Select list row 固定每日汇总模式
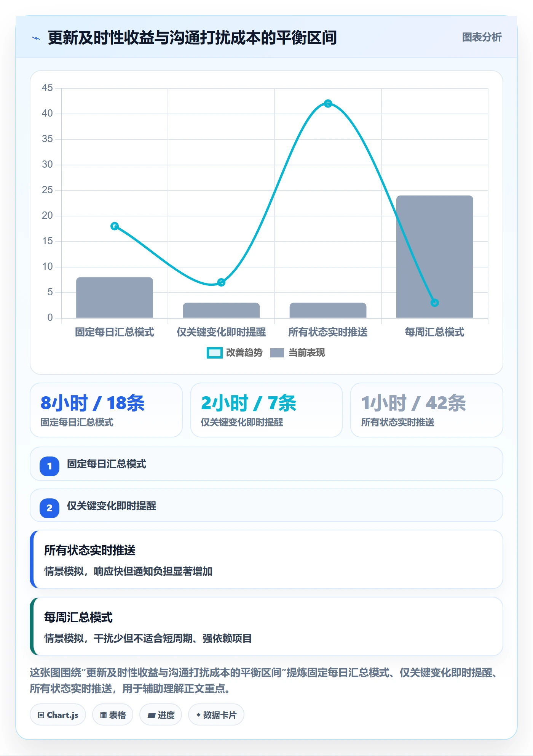 coord(266,464)
